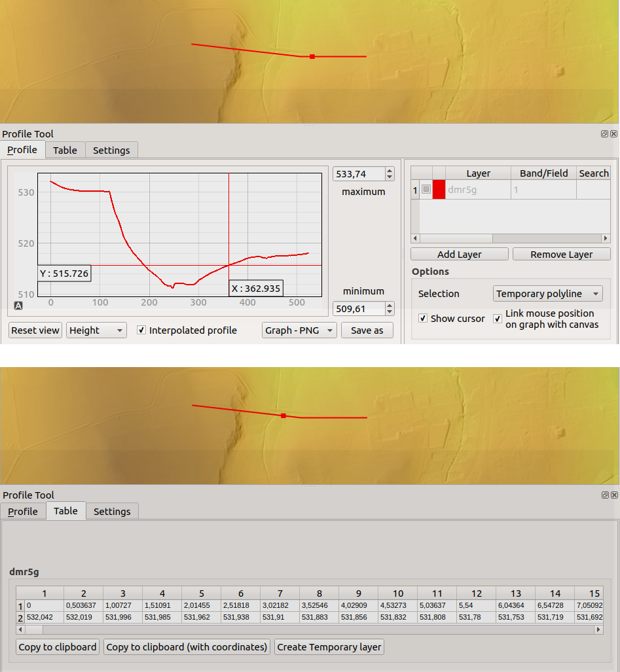Screen dimensions: 620x672
Task: Click table cell 531,832
Action: pos(398,617)
